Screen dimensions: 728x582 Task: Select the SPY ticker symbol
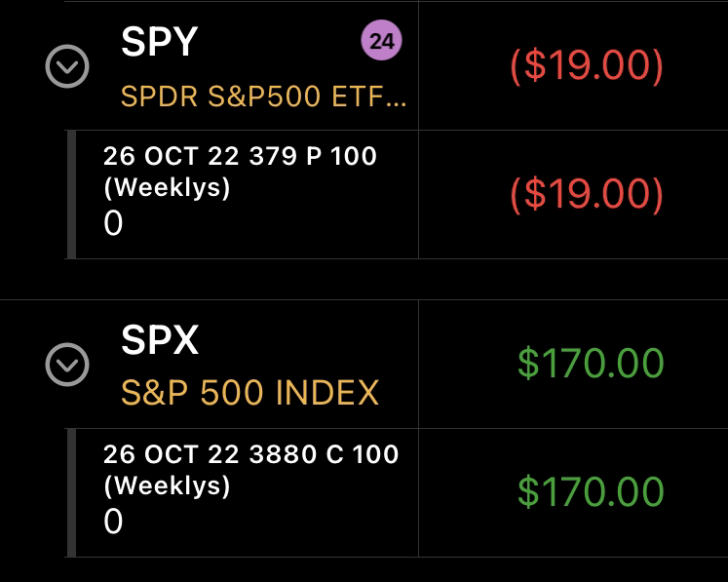160,42
